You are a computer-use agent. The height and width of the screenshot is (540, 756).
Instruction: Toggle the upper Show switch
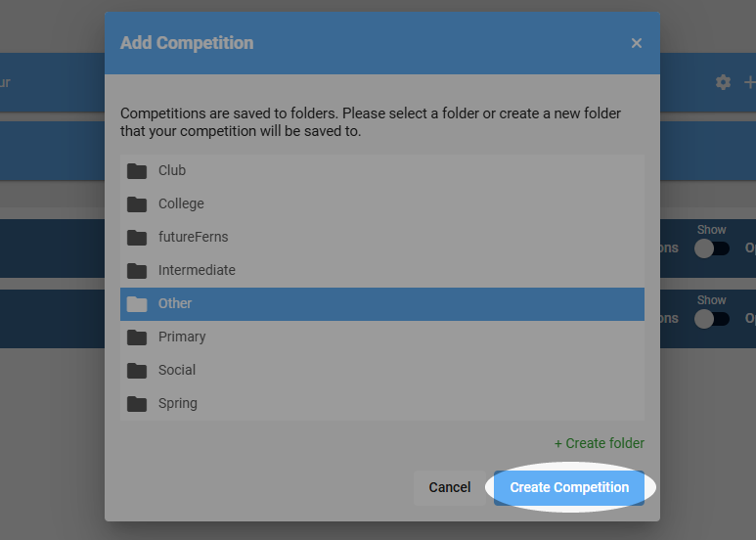click(x=712, y=248)
